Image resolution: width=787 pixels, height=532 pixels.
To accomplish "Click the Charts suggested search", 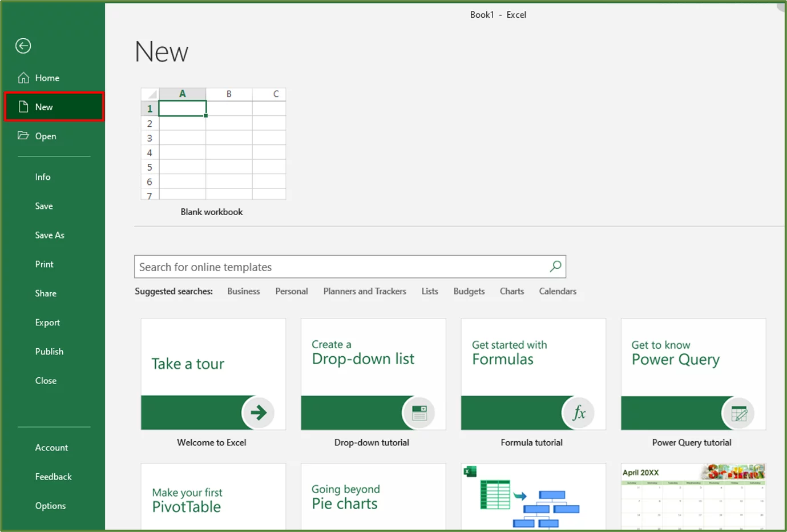I will [x=511, y=291].
